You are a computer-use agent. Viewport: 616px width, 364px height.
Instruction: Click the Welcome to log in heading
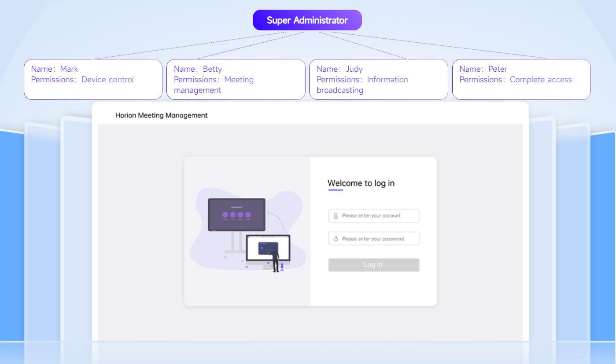click(361, 183)
